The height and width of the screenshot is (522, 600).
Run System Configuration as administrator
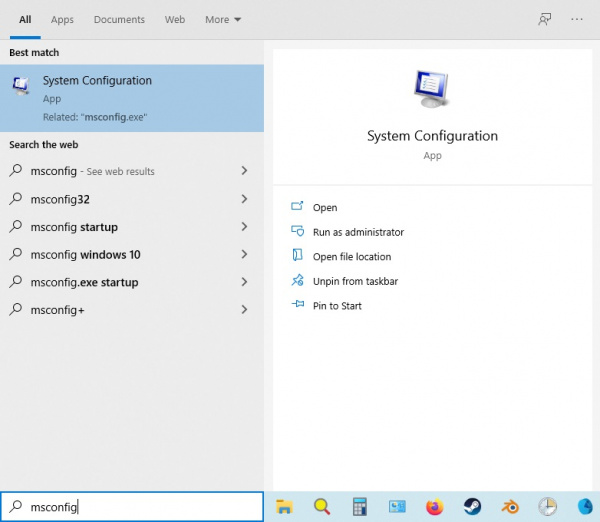click(358, 232)
